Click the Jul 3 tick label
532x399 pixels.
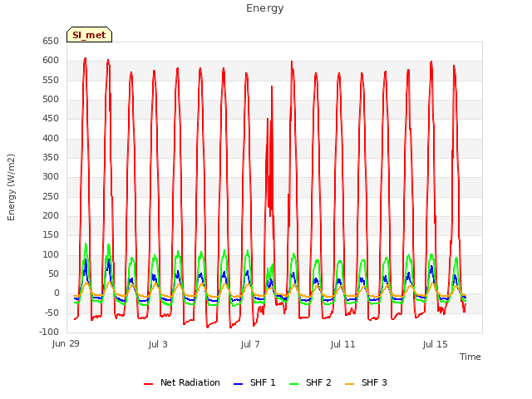click(158, 344)
